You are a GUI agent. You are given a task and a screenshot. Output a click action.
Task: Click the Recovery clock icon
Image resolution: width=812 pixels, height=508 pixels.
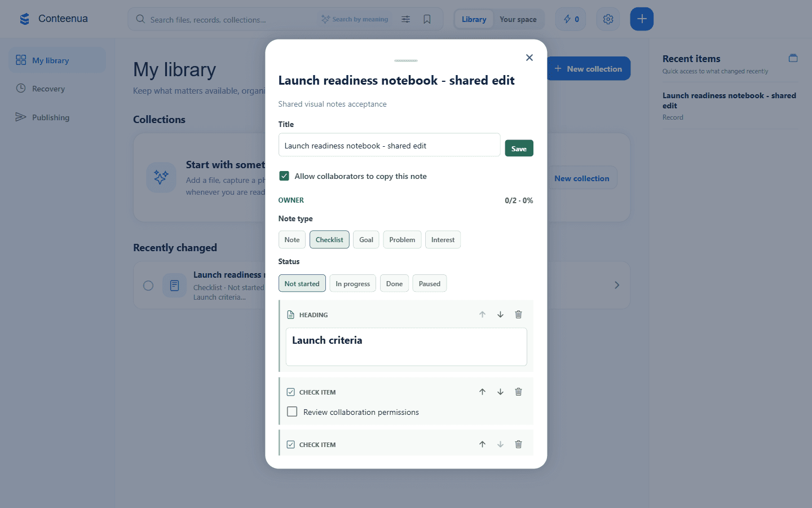point(21,88)
